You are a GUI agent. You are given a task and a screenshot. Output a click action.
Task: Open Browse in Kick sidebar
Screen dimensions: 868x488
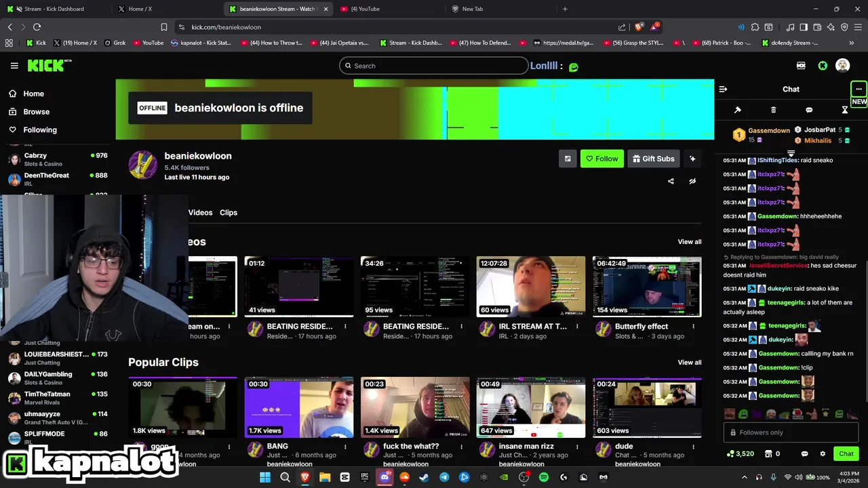(29, 112)
